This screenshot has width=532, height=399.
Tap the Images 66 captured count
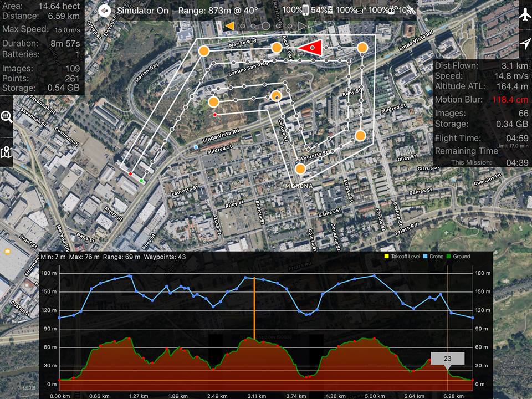tap(523, 113)
